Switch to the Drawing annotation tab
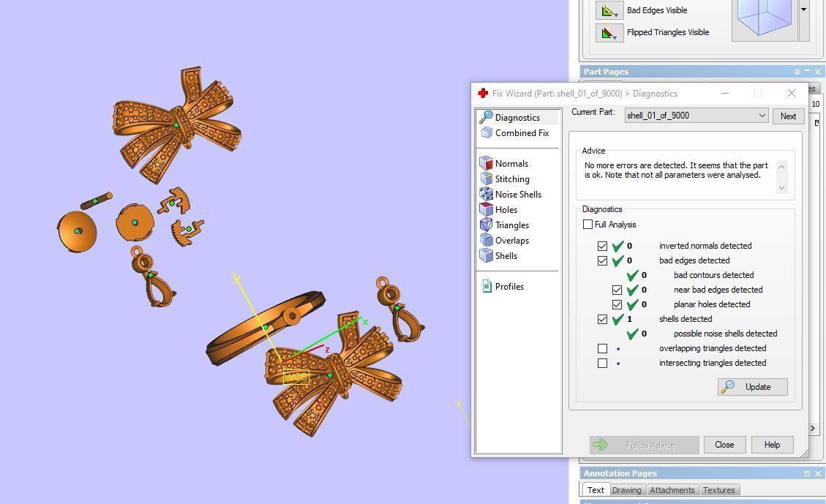The height and width of the screenshot is (504, 826). (627, 490)
